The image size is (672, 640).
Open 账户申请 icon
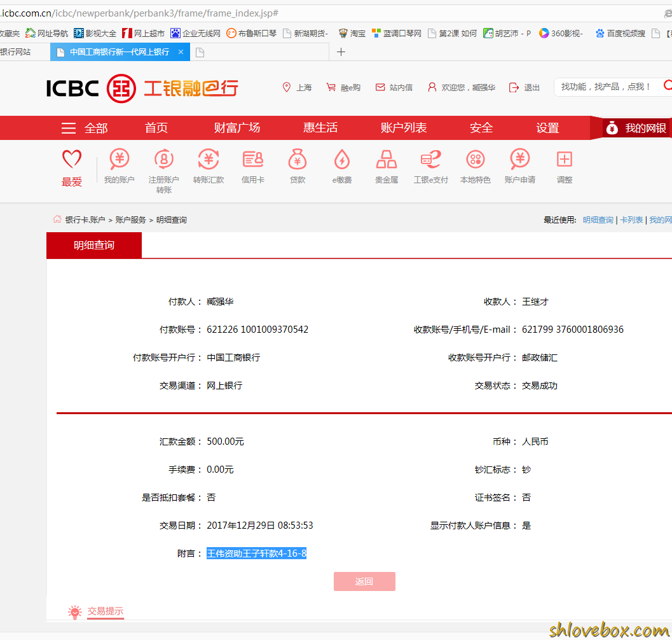coord(520,159)
